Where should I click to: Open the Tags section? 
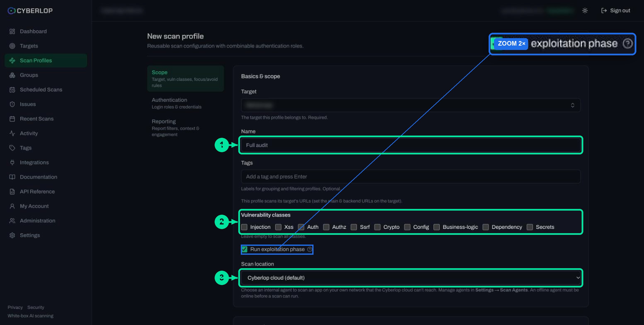tap(25, 148)
